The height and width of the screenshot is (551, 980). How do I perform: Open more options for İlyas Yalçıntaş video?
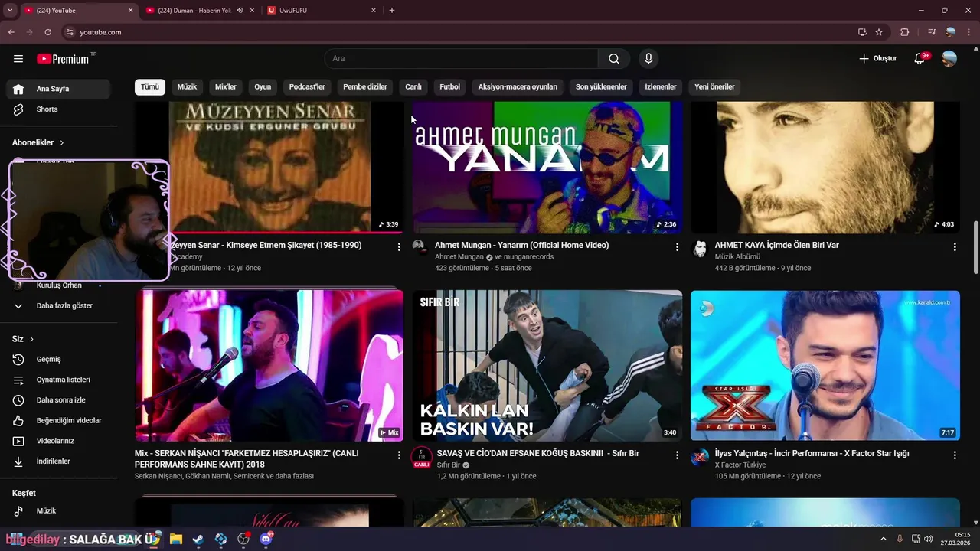tap(955, 455)
